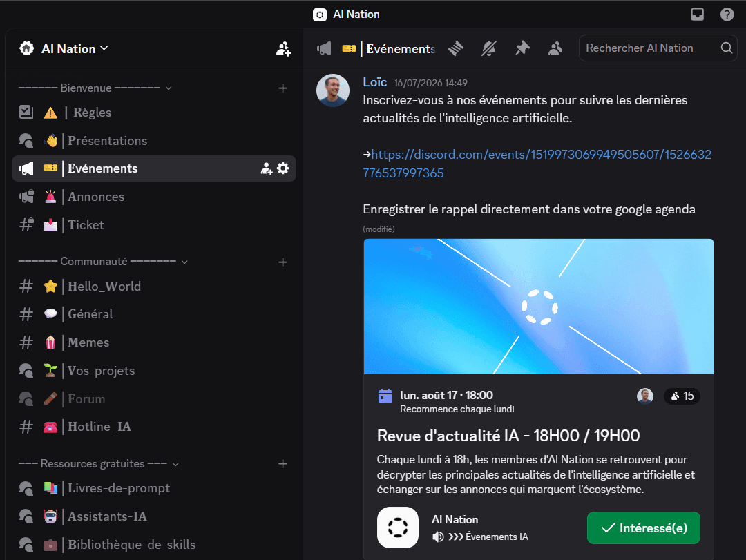Click the forum bubble icon beside Présentations
Image resolution: width=746 pixels, height=560 pixels.
coord(26,141)
